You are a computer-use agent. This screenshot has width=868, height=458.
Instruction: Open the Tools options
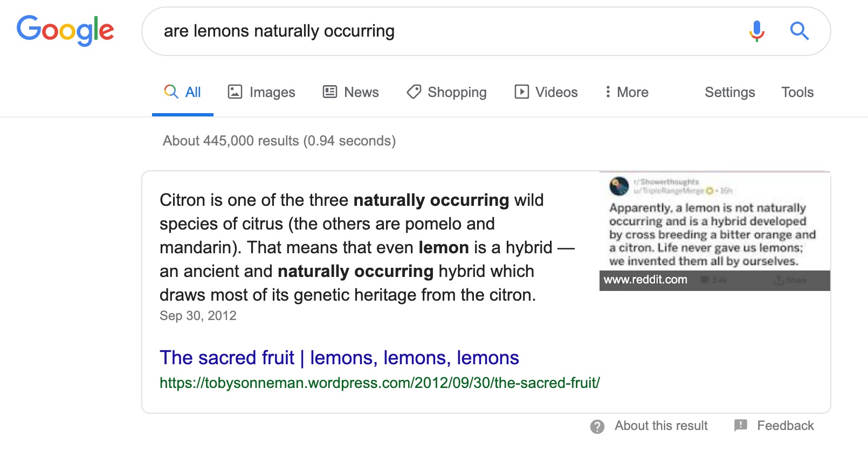[x=797, y=92]
